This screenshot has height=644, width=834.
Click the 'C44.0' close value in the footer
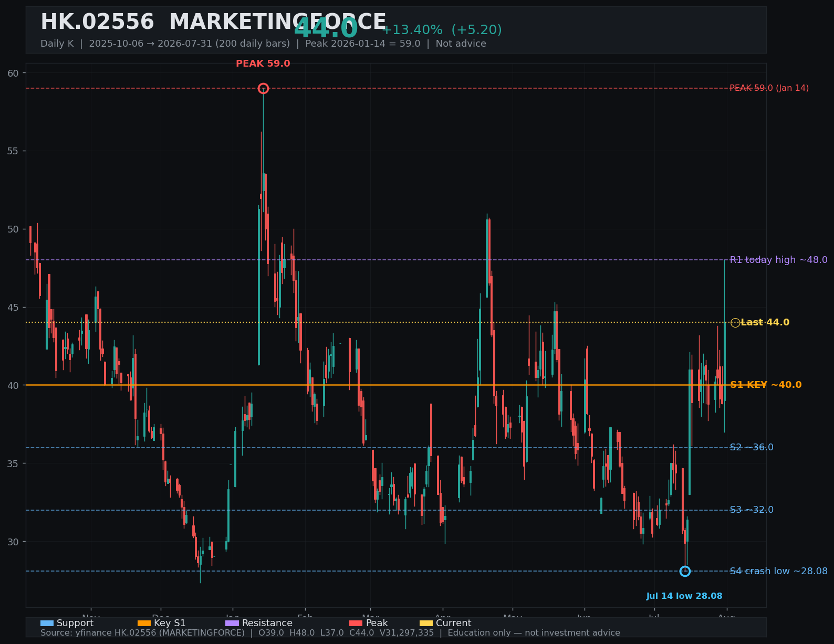tap(362, 633)
